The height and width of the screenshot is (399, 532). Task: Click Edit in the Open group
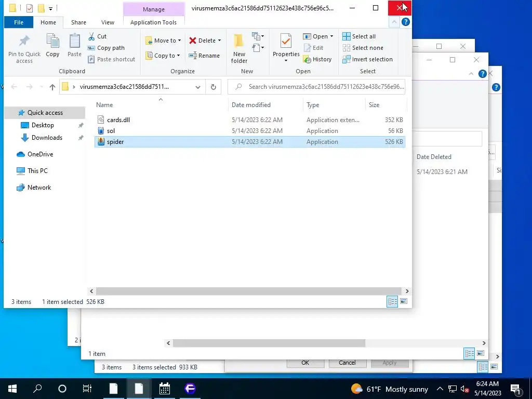point(313,48)
